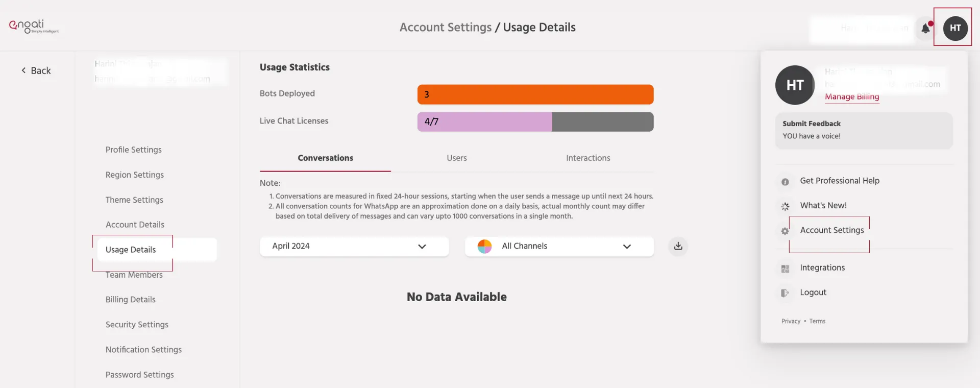Select the Conversations tab
This screenshot has width=980, height=388.
coord(325,158)
